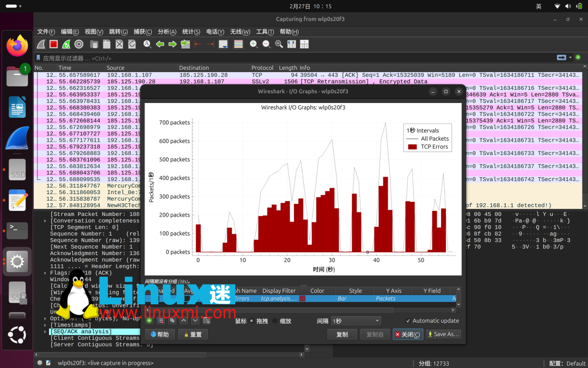Image resolution: width=588 pixels, height=368 pixels.
Task: Reset text to normal size icon
Action: click(279, 44)
